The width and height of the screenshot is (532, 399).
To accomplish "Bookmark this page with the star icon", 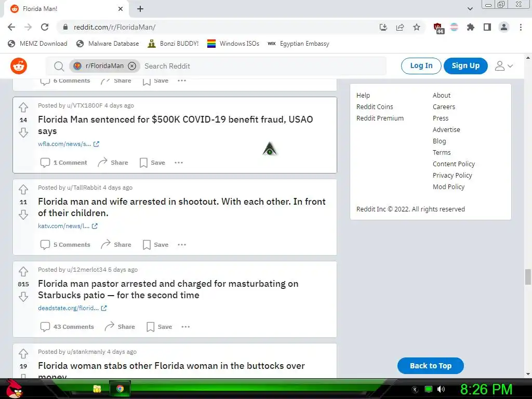I will (x=417, y=27).
